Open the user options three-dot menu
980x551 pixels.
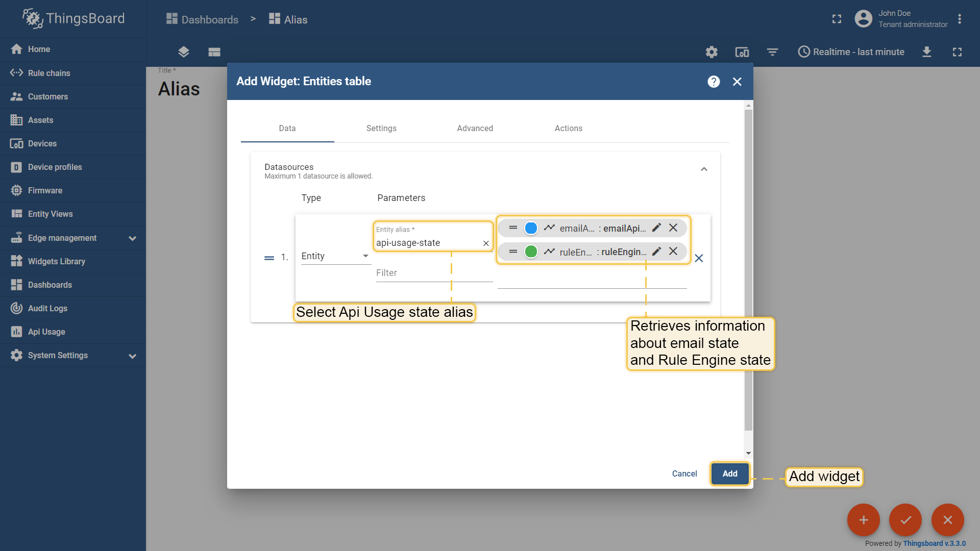(x=960, y=19)
